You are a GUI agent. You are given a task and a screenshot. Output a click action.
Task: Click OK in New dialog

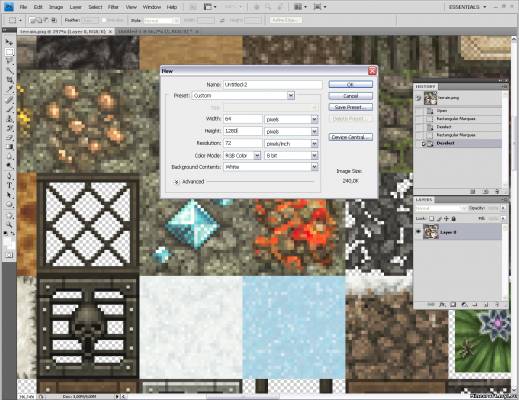pyautogui.click(x=350, y=84)
